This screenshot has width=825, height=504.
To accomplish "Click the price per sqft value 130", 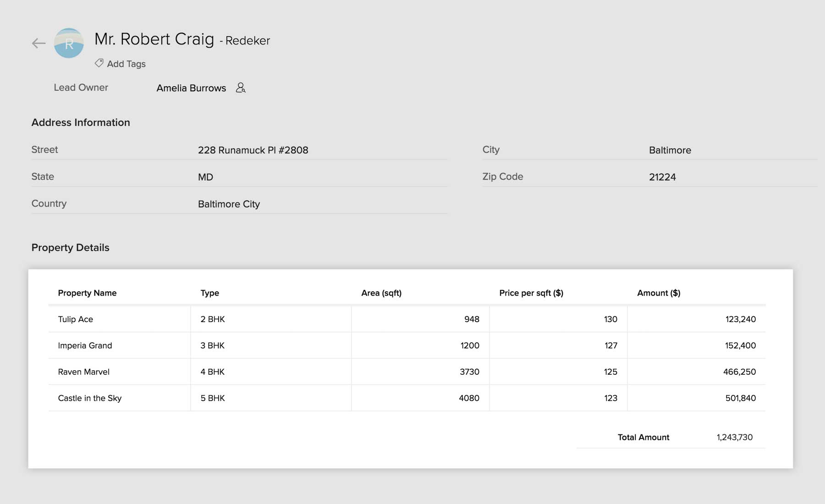I will pyautogui.click(x=610, y=319).
